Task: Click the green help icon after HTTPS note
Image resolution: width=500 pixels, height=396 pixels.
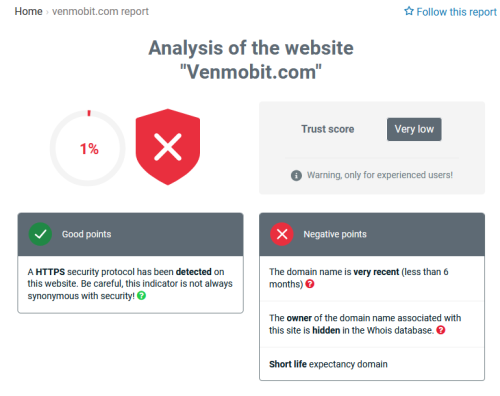Action: coord(141,295)
